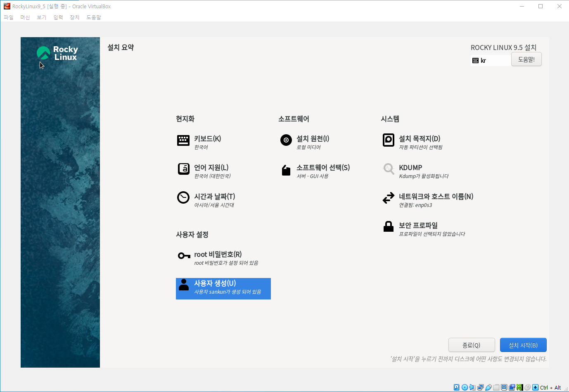Viewport: 569px width, 392px height.
Task: Click the host key arrow icon
Action: 535,387
